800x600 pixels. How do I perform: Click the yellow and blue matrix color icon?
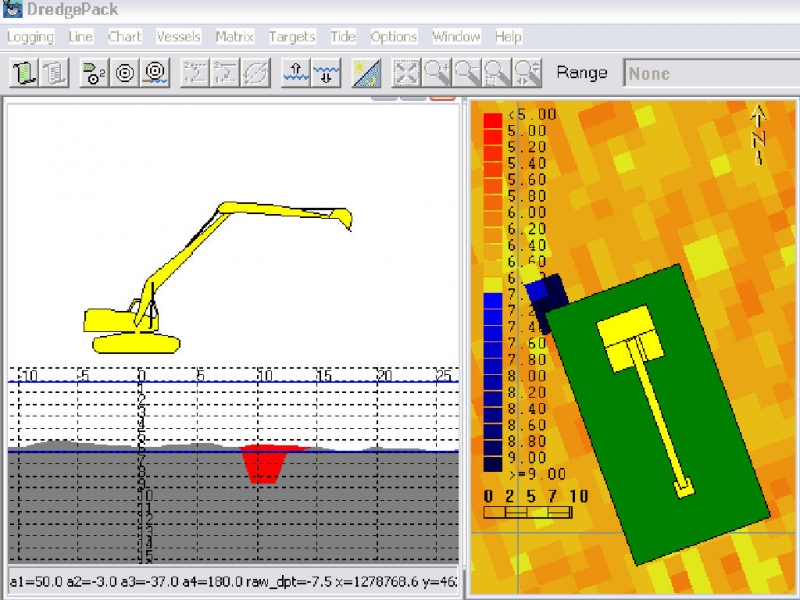pyautogui.click(x=366, y=73)
